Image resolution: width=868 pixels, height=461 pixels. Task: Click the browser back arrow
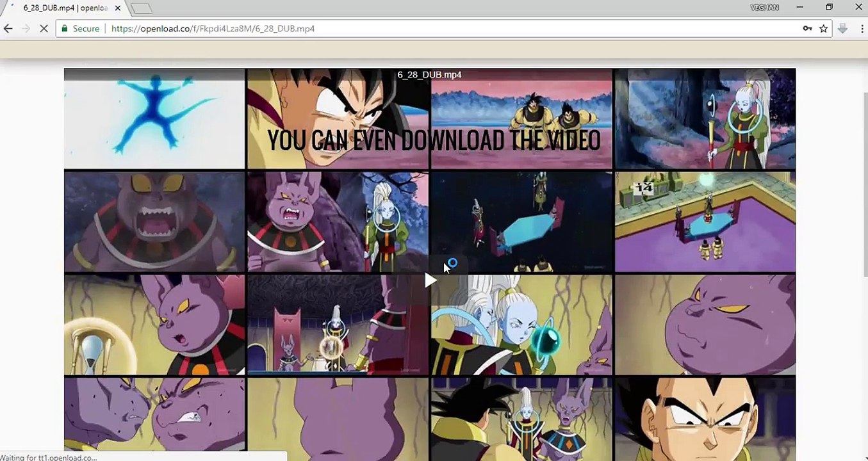[8, 29]
